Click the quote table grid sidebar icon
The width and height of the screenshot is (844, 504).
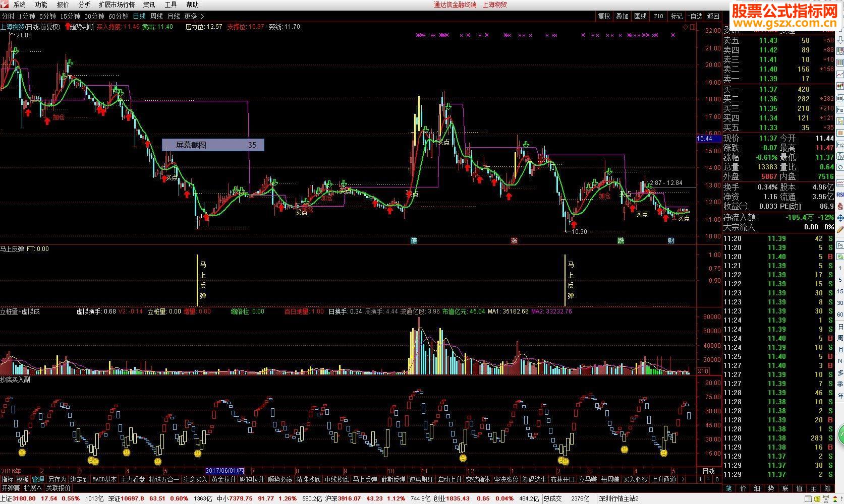[840, 62]
